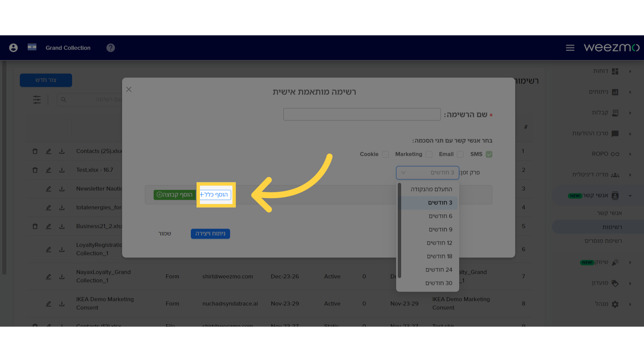The width and height of the screenshot is (644, 362).
Task: Expand the ניתוחים (Analytics) sidebar arrow
Action: click(630, 92)
